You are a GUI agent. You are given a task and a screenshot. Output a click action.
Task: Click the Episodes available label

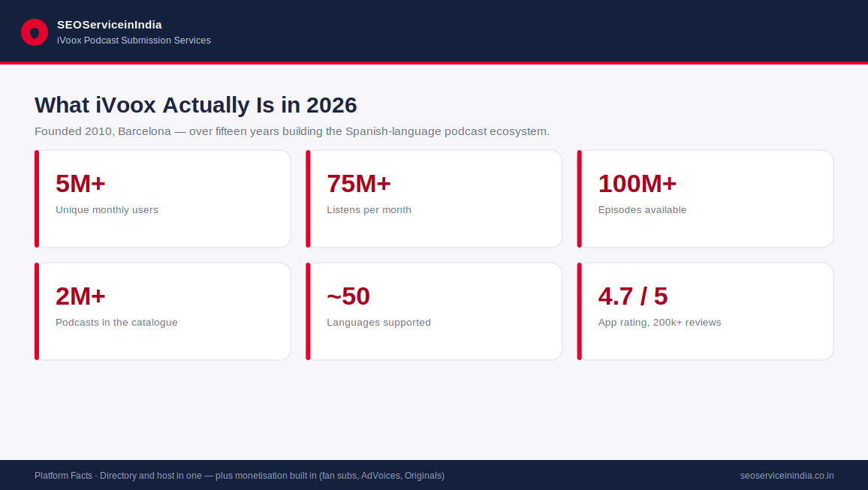[642, 210]
